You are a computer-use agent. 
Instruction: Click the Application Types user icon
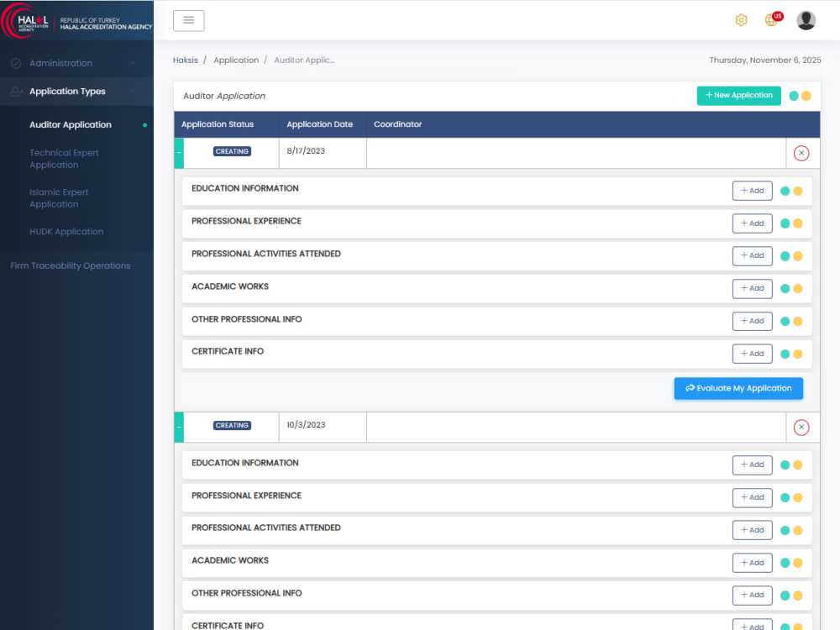(16, 92)
